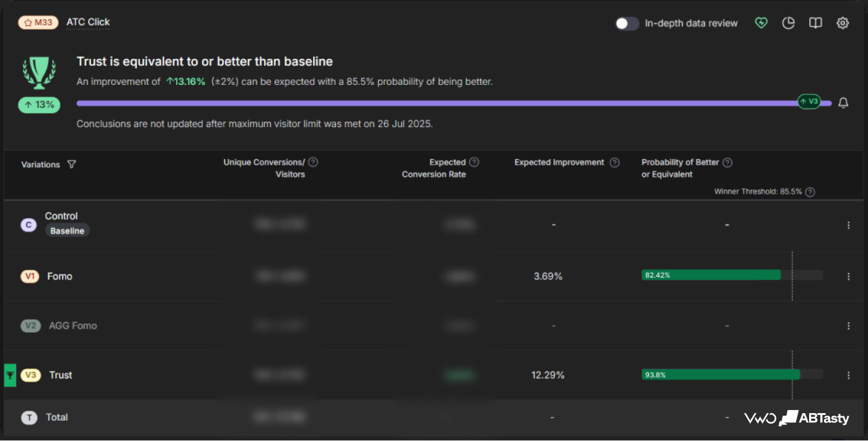Click the 12.29% expected improvement value
The height and width of the screenshot is (441, 868).
tap(548, 375)
